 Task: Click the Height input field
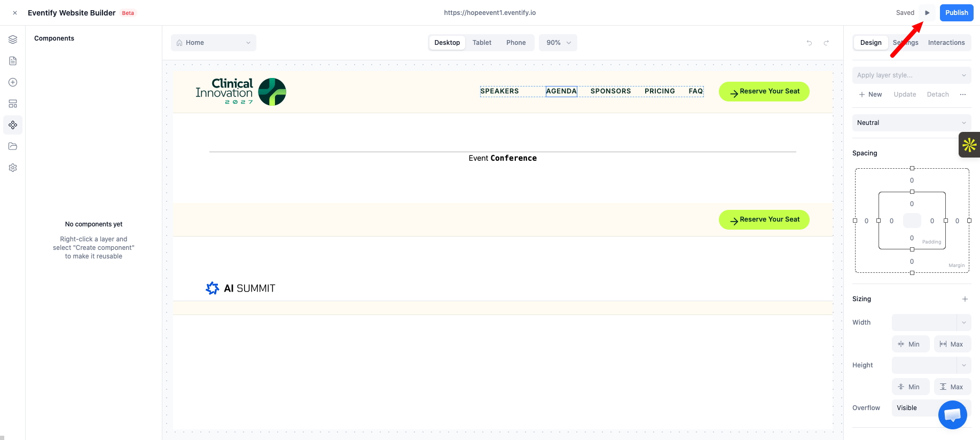[924, 365]
